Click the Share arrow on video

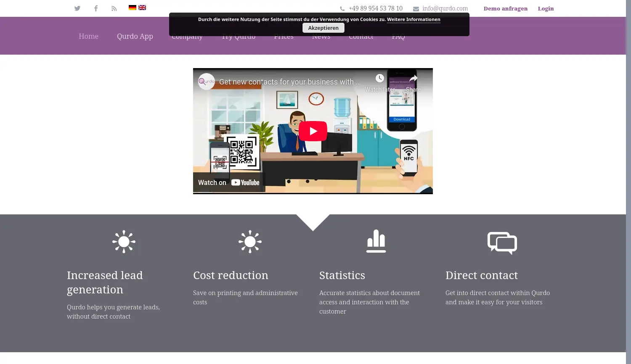(x=414, y=79)
